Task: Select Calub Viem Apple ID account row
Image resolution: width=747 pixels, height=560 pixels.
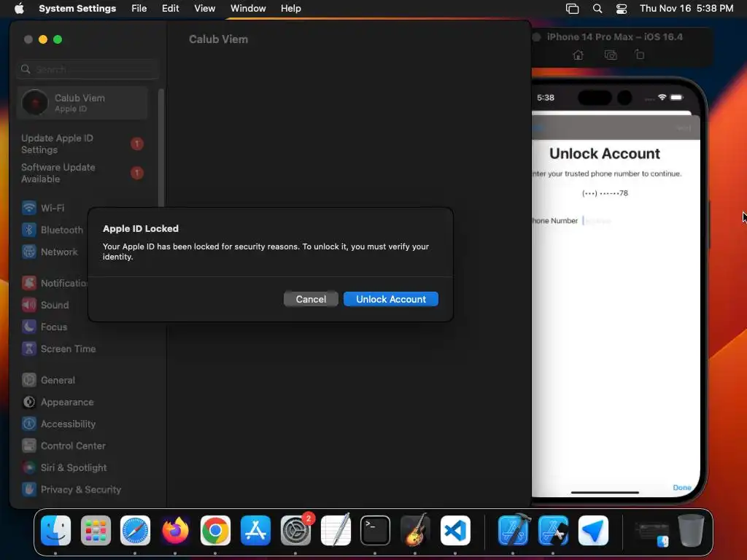Action: click(x=82, y=103)
